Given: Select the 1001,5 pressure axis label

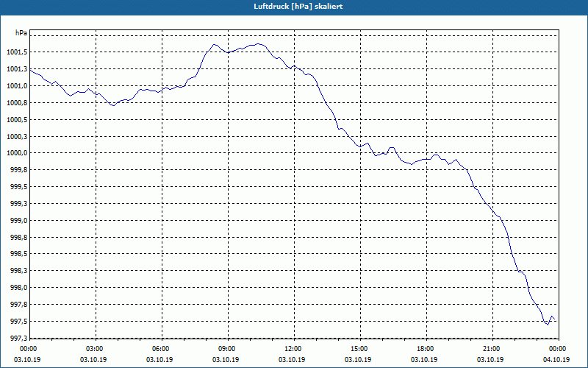Looking at the screenshot, I should pos(17,52).
